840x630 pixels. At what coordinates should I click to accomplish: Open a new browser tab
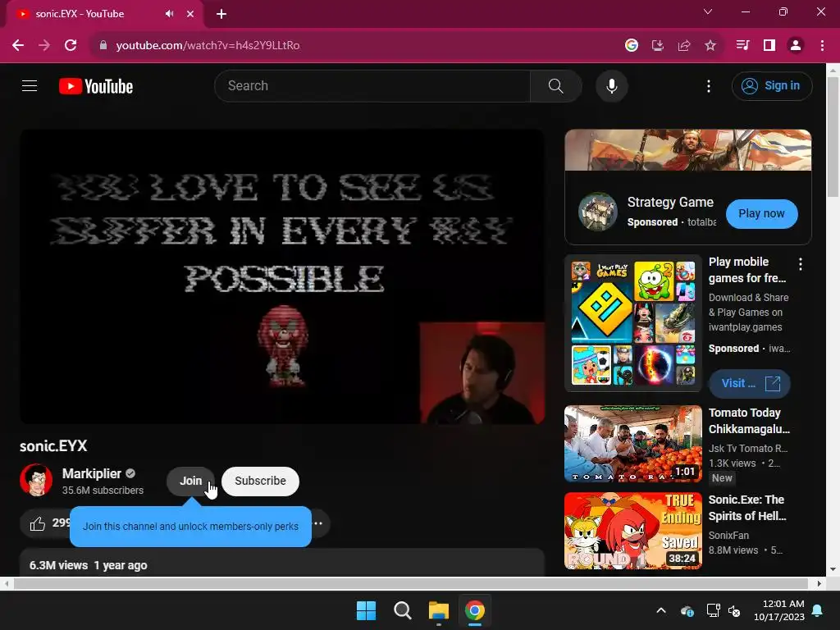click(x=221, y=14)
